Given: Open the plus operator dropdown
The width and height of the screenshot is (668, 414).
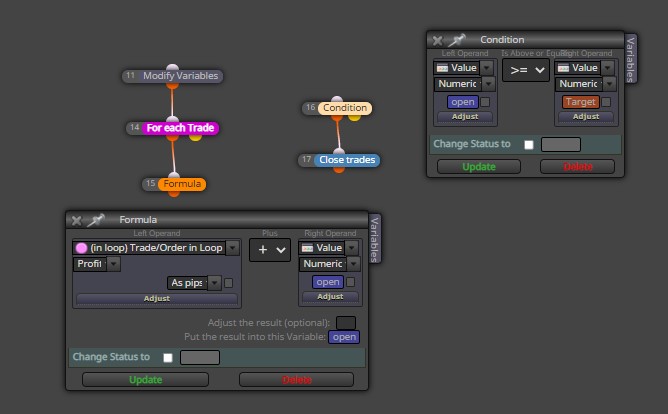Looking at the screenshot, I should (x=270, y=250).
